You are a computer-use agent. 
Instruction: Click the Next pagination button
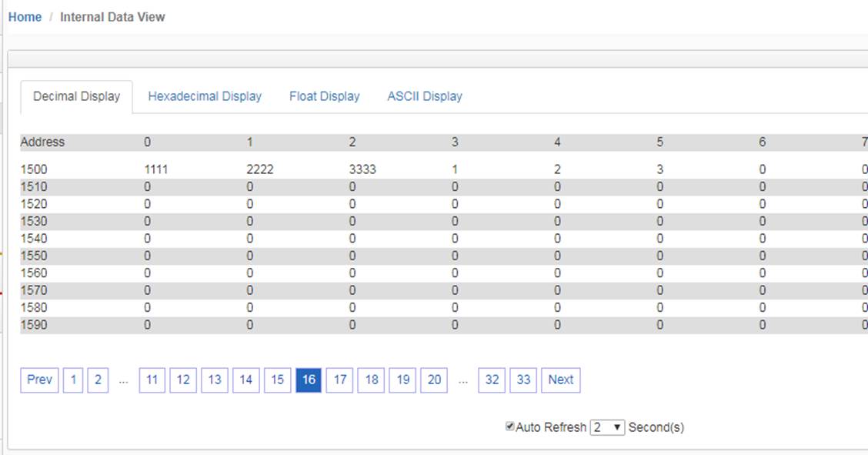[561, 380]
